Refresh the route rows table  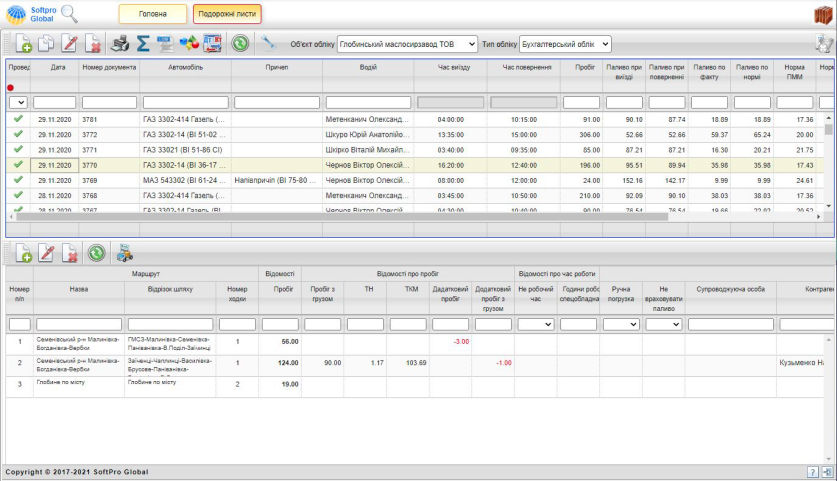pos(97,253)
